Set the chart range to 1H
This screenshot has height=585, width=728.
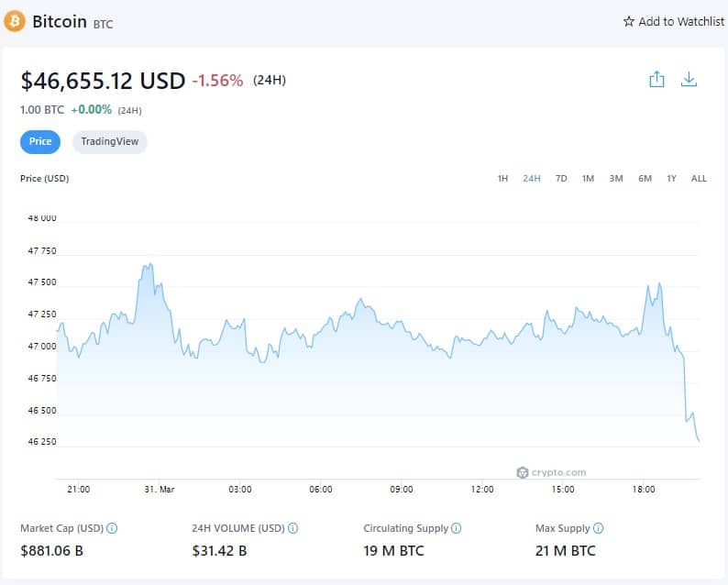click(x=502, y=178)
